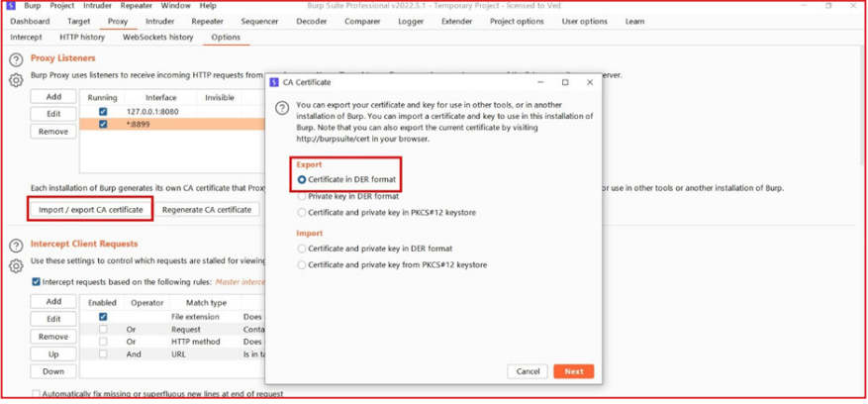Switch to the Decoder tab
This screenshot has width=868, height=404.
[312, 22]
